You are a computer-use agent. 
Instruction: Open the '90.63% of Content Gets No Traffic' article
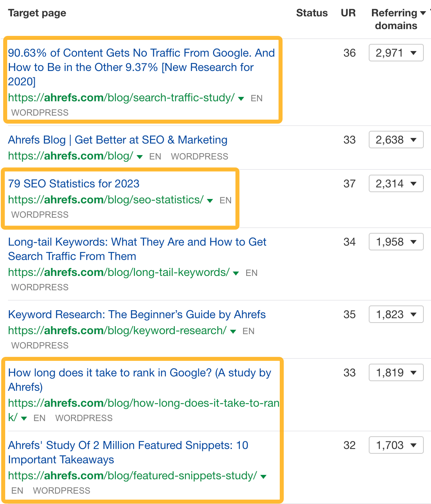click(141, 67)
